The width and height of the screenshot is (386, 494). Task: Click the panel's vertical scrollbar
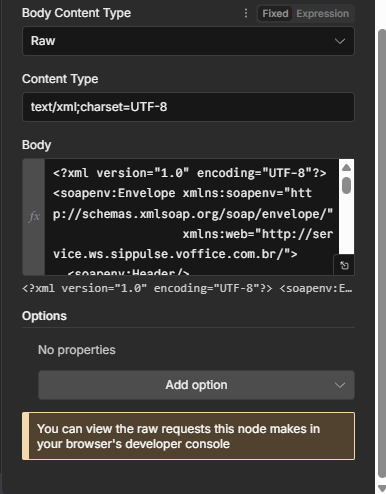(x=382, y=253)
